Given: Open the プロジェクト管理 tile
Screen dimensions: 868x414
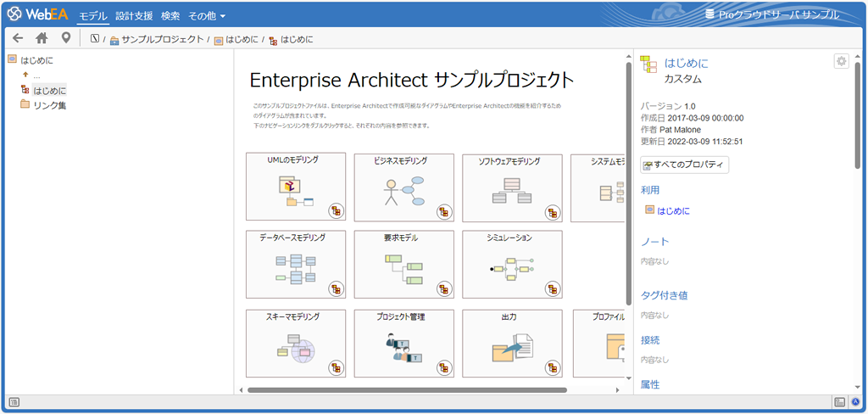Looking at the screenshot, I should [x=404, y=344].
